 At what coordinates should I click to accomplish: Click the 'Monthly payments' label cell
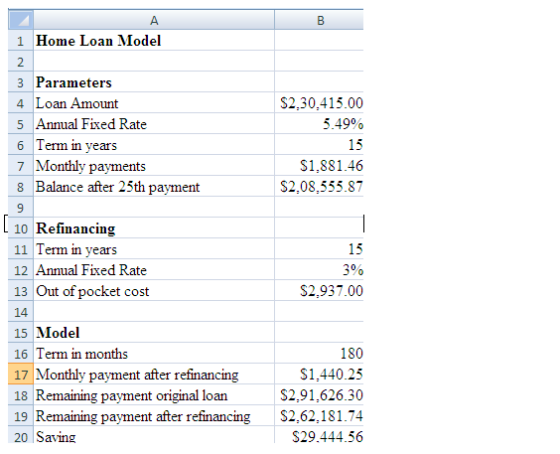pyautogui.click(x=154, y=165)
